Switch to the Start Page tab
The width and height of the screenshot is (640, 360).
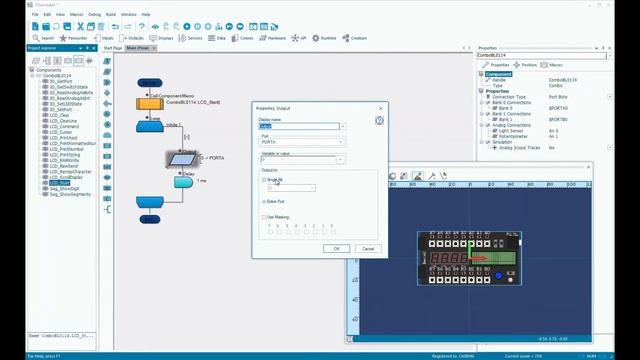pyautogui.click(x=113, y=48)
